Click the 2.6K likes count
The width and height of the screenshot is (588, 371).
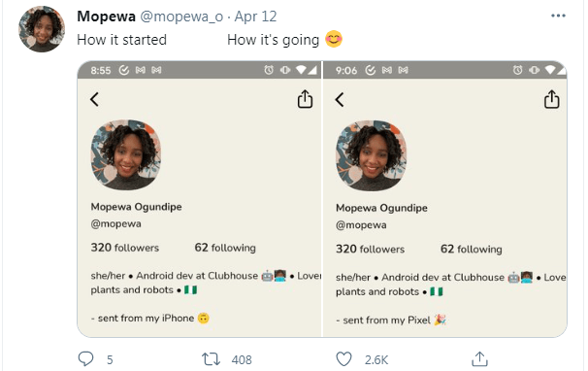[376, 359]
